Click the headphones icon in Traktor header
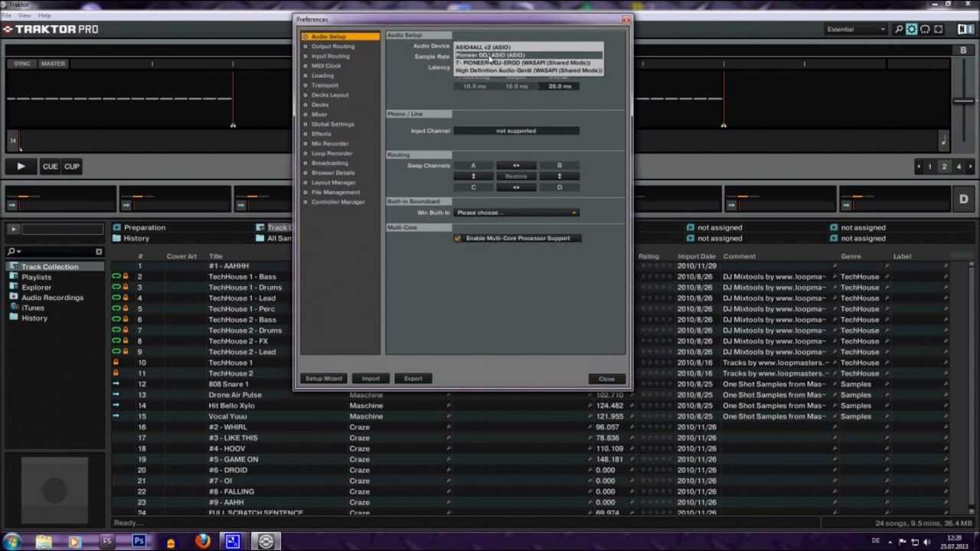Screen dimensions: 980x551 pyautogui.click(x=925, y=29)
